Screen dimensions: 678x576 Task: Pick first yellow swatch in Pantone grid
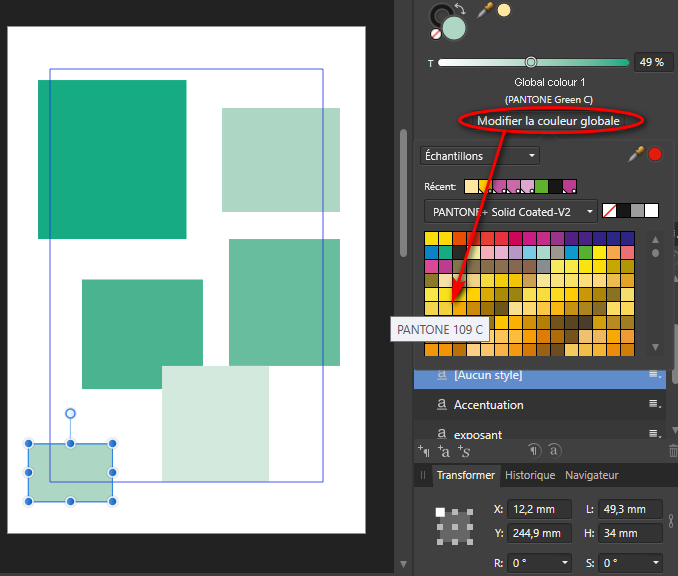[x=432, y=238]
